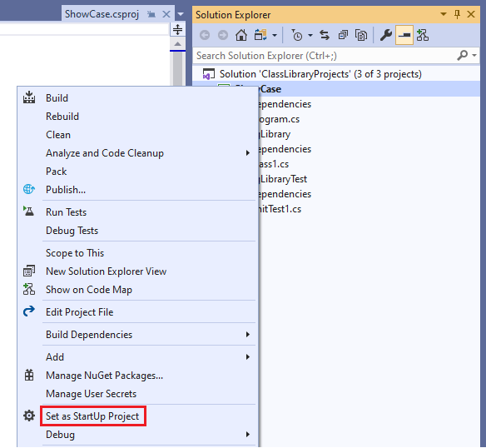Click the Switch Views folder icon
486x448 pixels.
(260, 35)
